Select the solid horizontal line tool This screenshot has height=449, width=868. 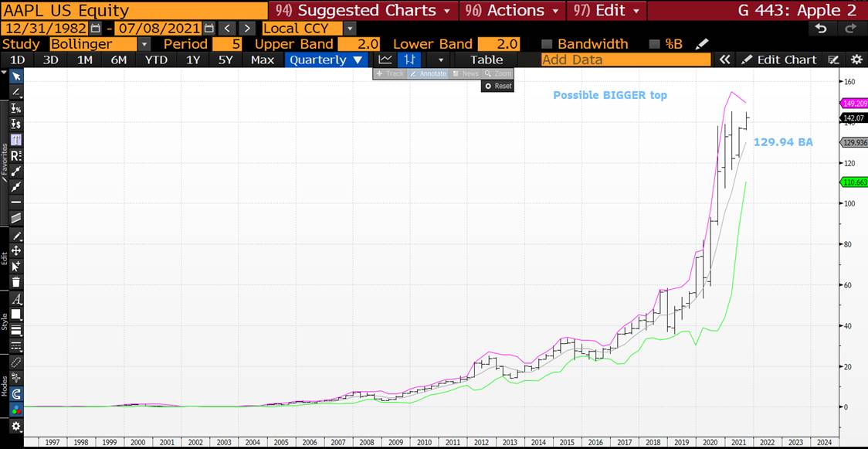(x=16, y=202)
